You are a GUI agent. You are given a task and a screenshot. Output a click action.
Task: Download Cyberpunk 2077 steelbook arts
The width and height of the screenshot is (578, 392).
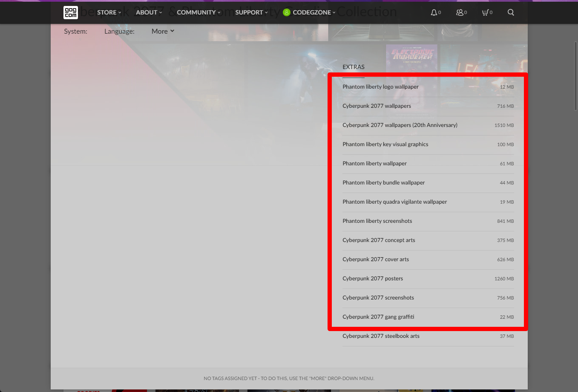click(428, 336)
